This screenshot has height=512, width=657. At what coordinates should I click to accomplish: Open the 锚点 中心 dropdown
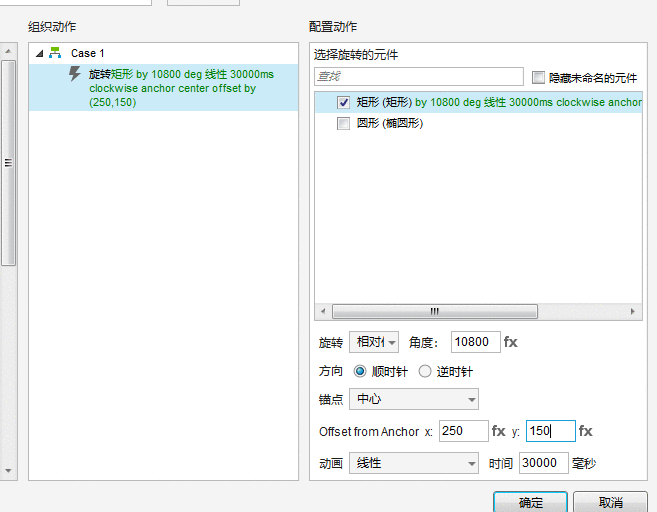pos(414,399)
